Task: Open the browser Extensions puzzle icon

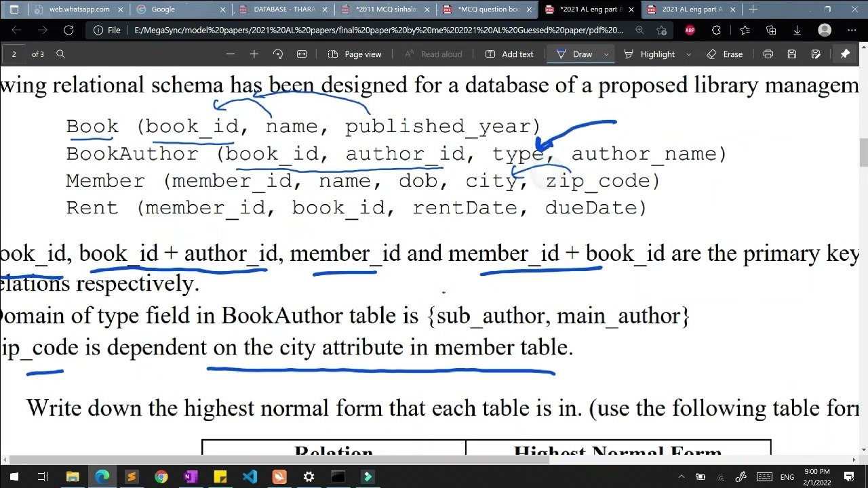Action: click(x=716, y=30)
